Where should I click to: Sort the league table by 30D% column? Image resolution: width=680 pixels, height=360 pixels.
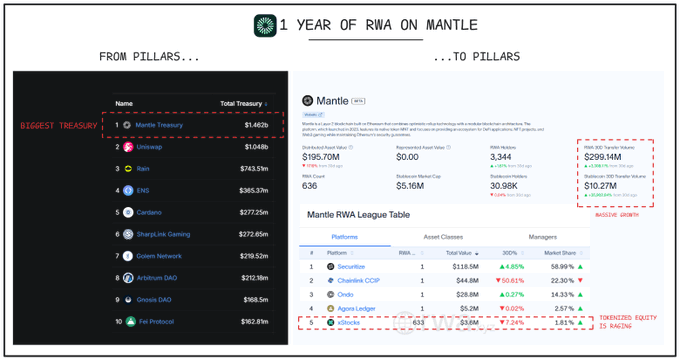pyautogui.click(x=523, y=253)
